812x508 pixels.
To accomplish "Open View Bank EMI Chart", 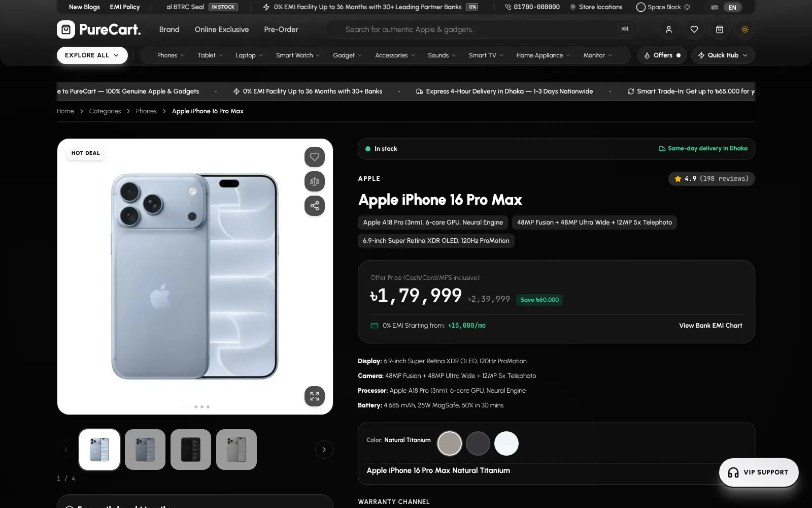I will 710,326.
